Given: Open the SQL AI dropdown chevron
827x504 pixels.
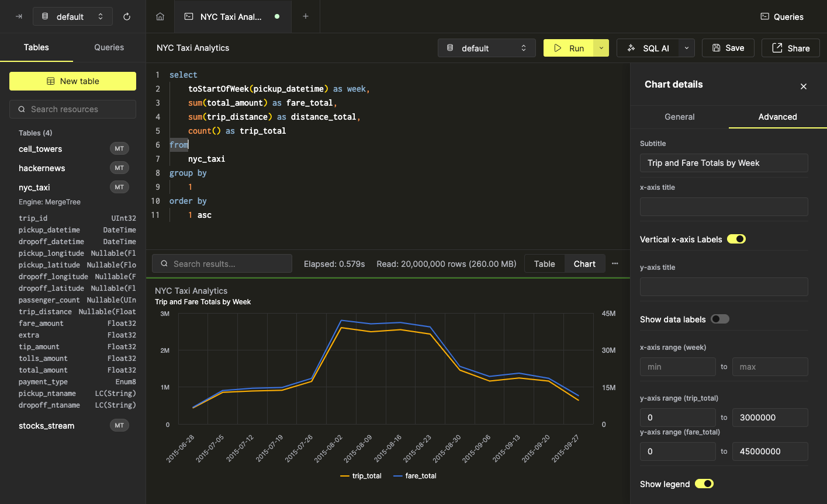Looking at the screenshot, I should pos(687,48).
